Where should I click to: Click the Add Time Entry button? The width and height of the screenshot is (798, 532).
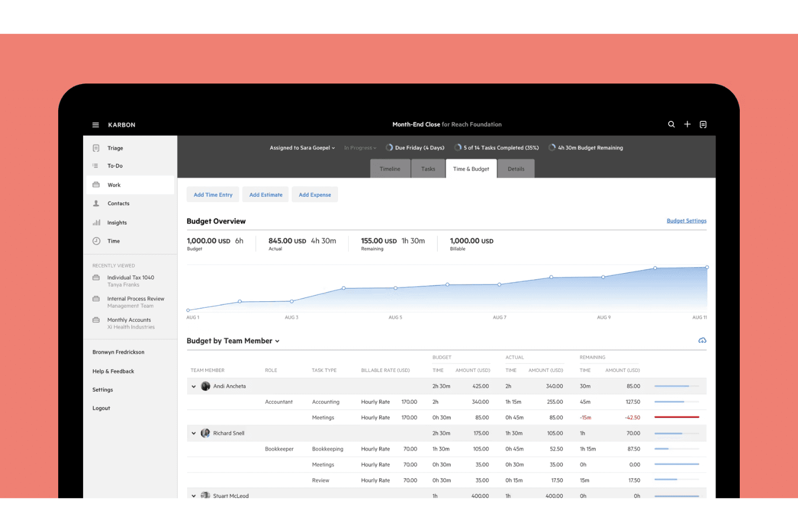[x=213, y=195]
